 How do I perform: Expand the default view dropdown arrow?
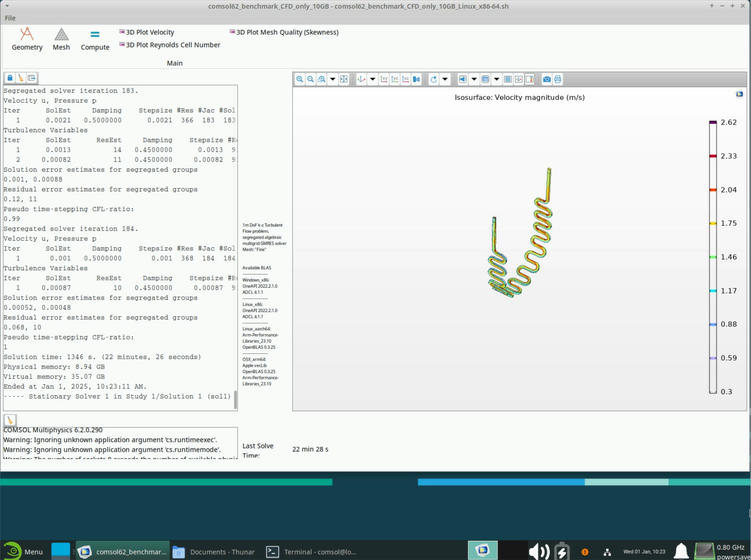point(373,79)
